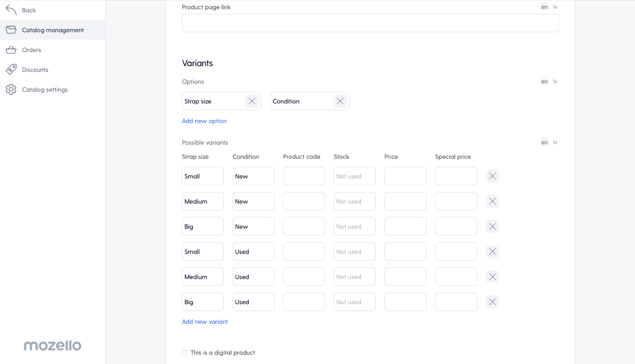
Task: Edit the Condition option name
Action: 302,101
